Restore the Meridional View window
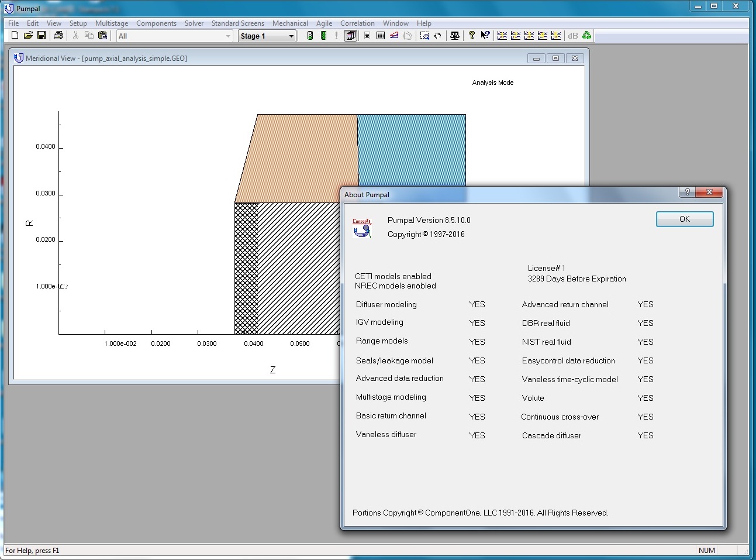The height and width of the screenshot is (560, 756). [555, 58]
